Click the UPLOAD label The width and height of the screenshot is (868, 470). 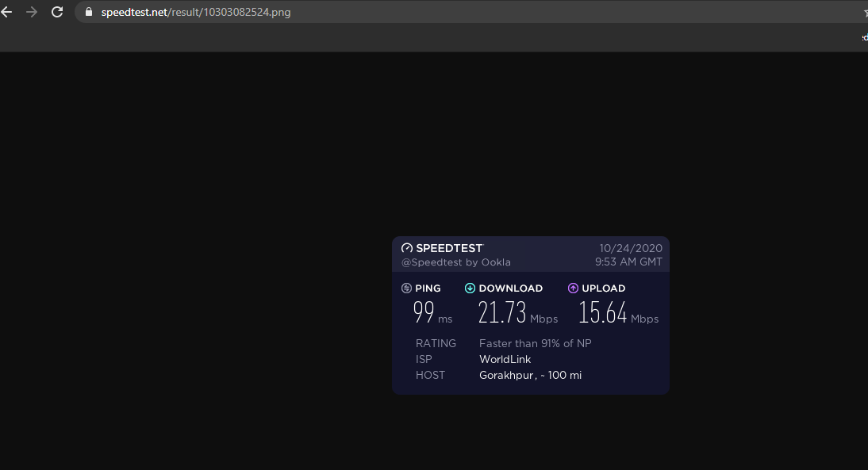coord(603,288)
